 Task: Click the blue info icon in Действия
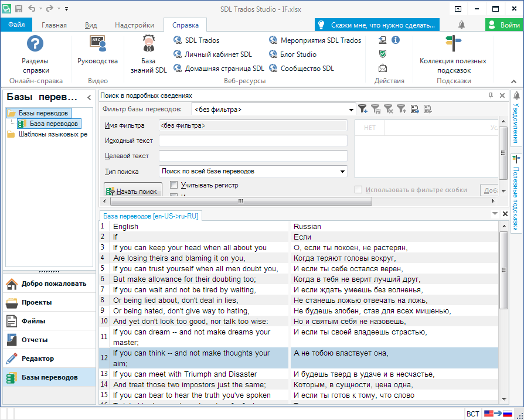396,40
